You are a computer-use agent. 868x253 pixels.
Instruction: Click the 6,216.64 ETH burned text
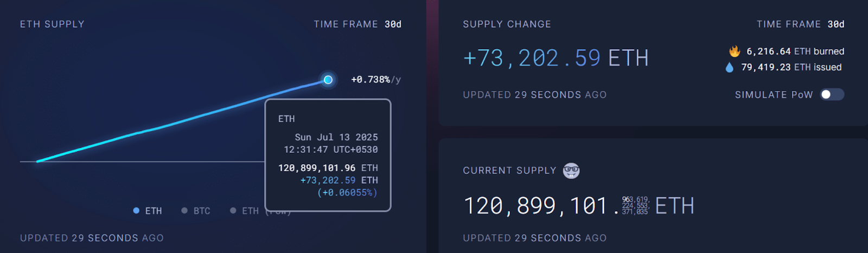coord(795,51)
